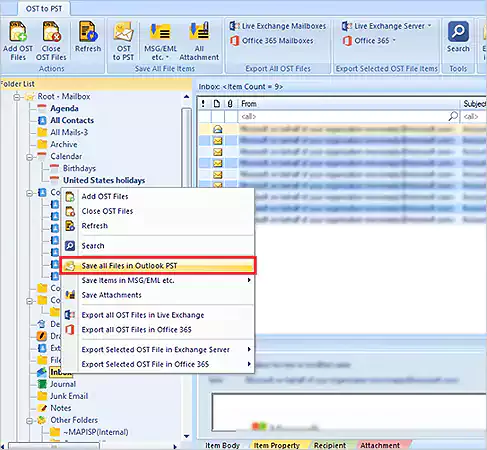Click the attachment paperclip column header
The image size is (487, 450).
[x=230, y=104]
